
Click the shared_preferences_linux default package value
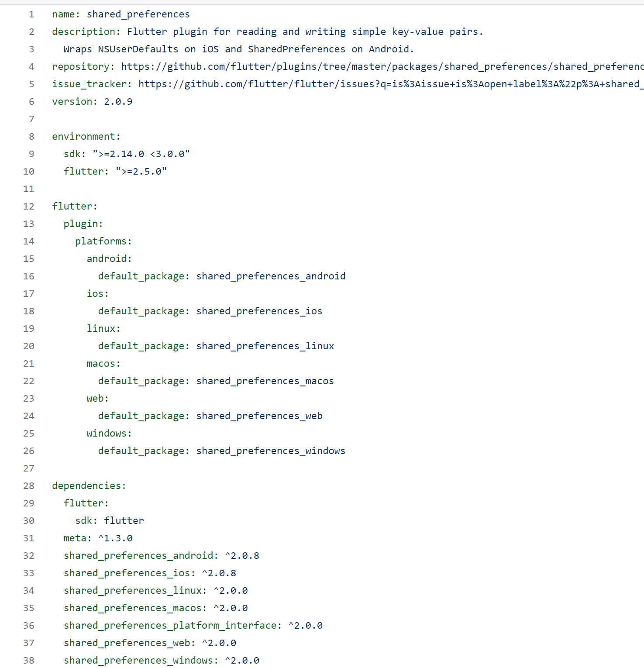265,346
